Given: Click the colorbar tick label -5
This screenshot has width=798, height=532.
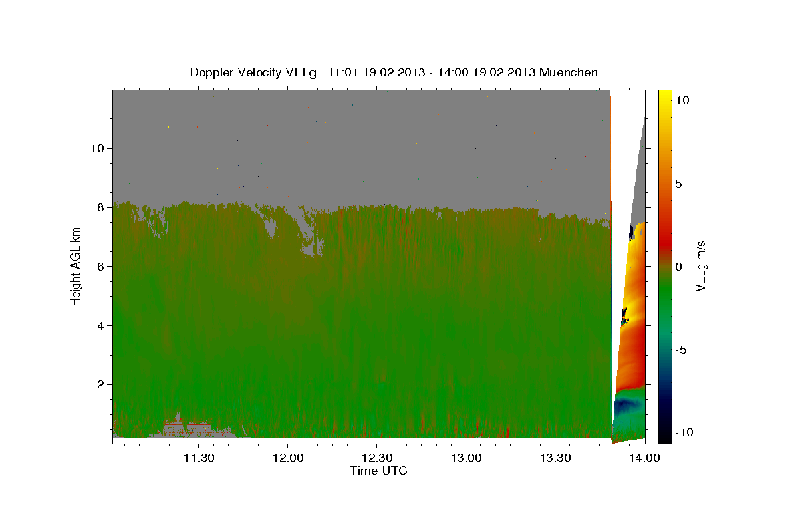Looking at the screenshot, I should (x=680, y=349).
